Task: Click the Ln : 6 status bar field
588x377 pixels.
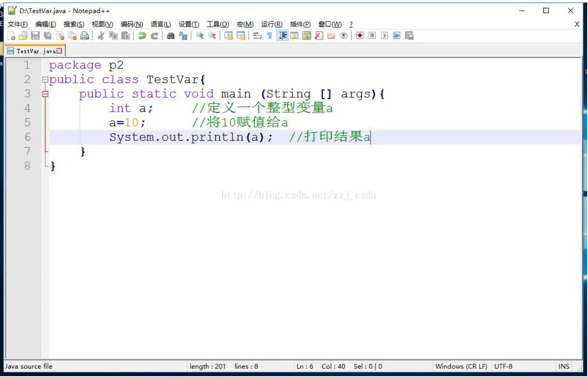Action: tap(305, 367)
